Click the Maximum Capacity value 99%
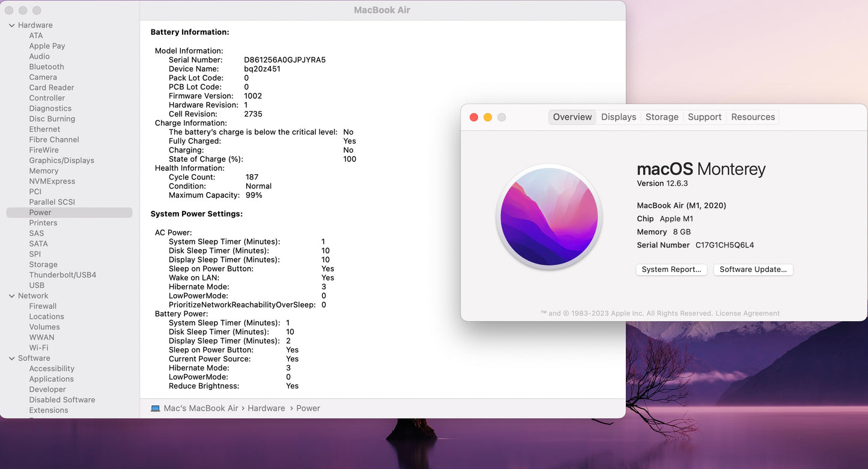 pyautogui.click(x=253, y=195)
